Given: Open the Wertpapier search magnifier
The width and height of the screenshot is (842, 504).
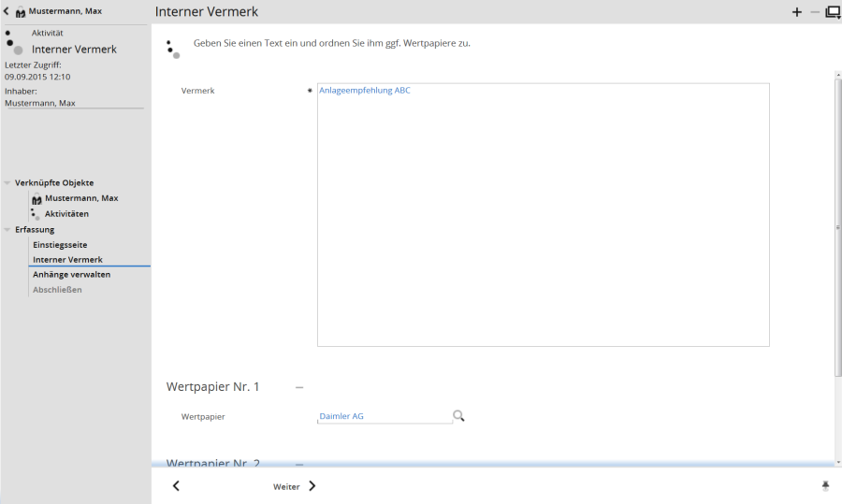Looking at the screenshot, I should tap(459, 416).
